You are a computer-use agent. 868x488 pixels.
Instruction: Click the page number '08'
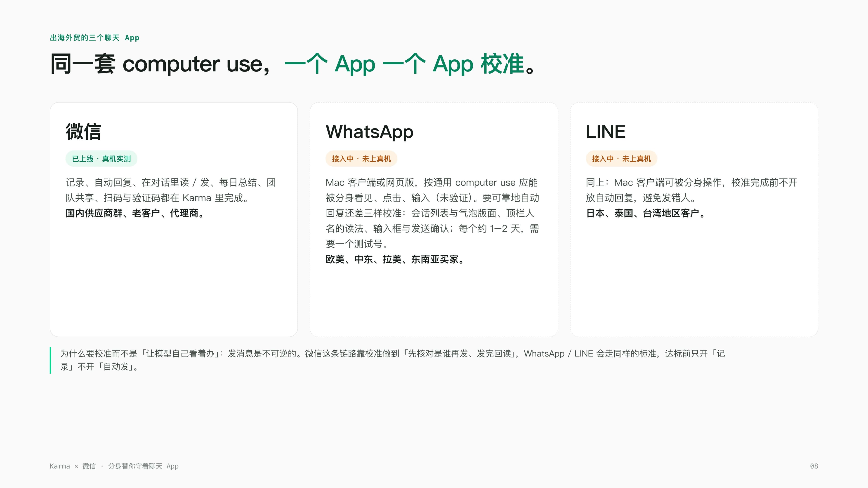pyautogui.click(x=814, y=466)
